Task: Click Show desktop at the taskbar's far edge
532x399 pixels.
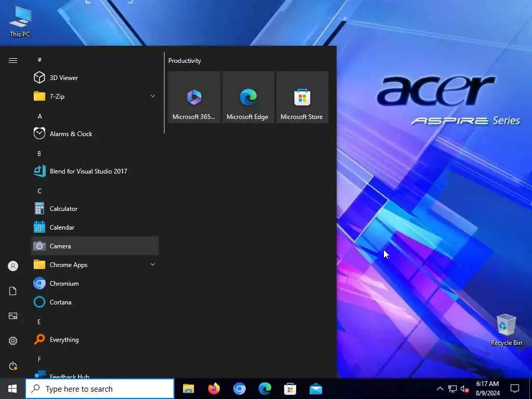Action: click(x=530, y=389)
